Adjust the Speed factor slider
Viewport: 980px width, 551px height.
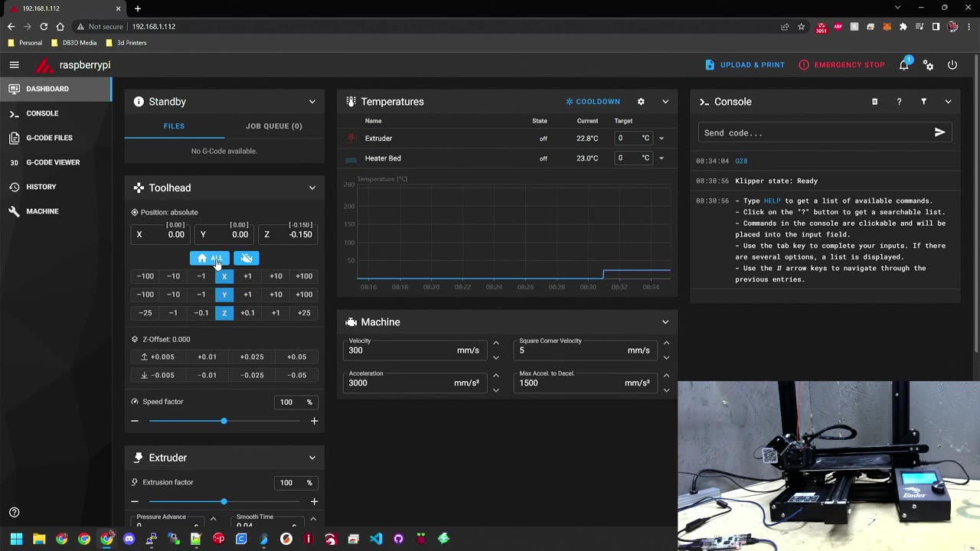[224, 421]
